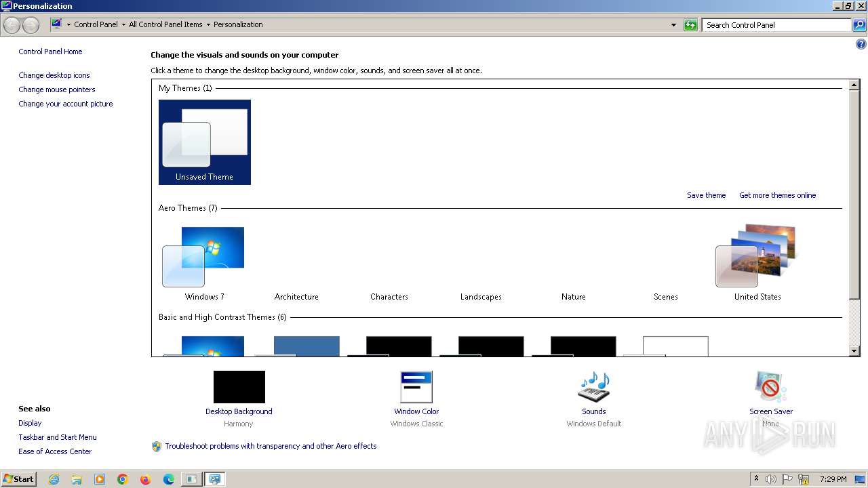Open the Start menu
Viewport: 868px width, 488px height.
coord(18,479)
